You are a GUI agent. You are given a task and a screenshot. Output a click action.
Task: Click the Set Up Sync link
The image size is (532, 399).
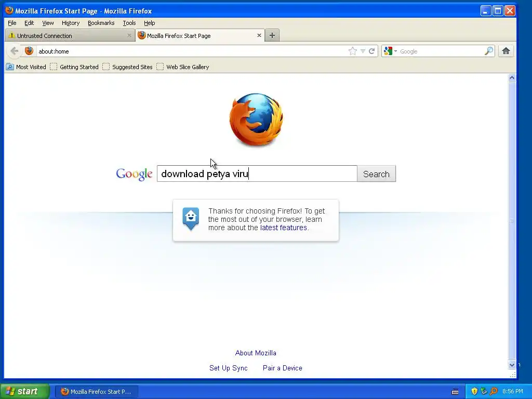pyautogui.click(x=229, y=368)
